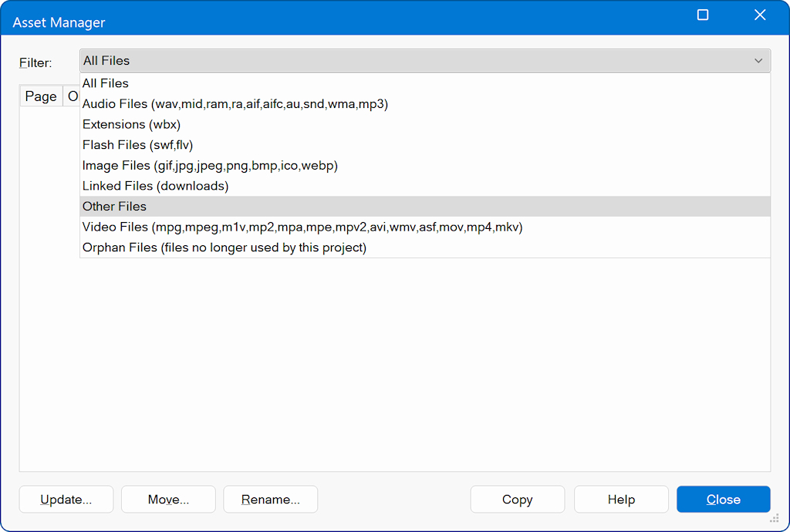Select Linked Files (downloads) option
This screenshot has height=532, width=790.
155,186
